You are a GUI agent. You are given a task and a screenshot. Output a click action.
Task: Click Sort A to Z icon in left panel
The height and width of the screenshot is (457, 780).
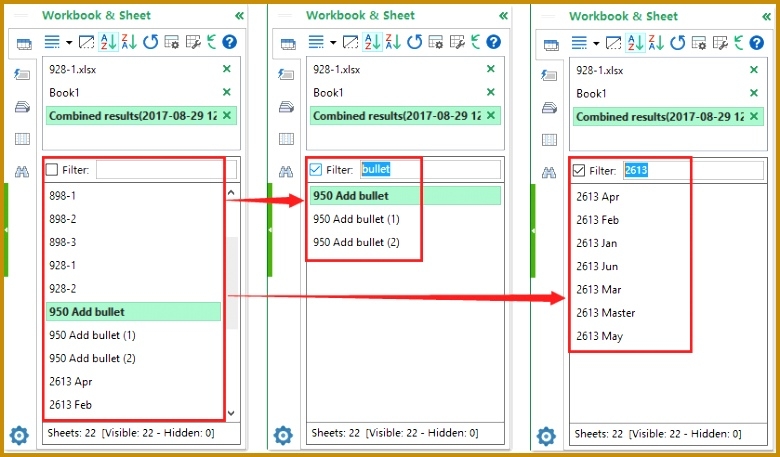(109, 42)
